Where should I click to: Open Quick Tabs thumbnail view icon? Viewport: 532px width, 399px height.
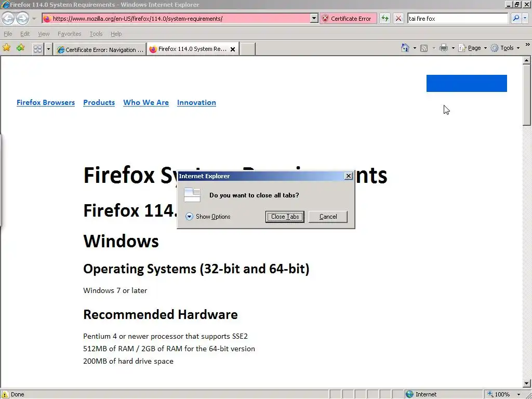(x=37, y=49)
